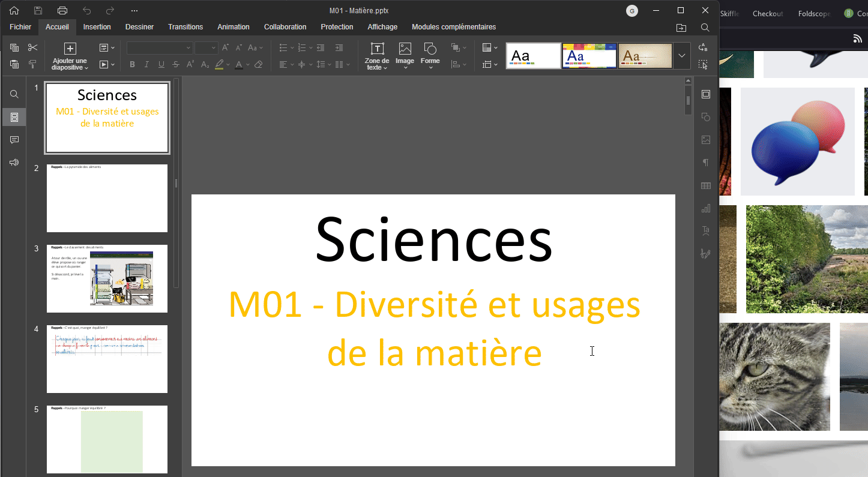Screen dimensions: 868x477
Task: Open the Transitions tab
Action: click(x=185, y=27)
